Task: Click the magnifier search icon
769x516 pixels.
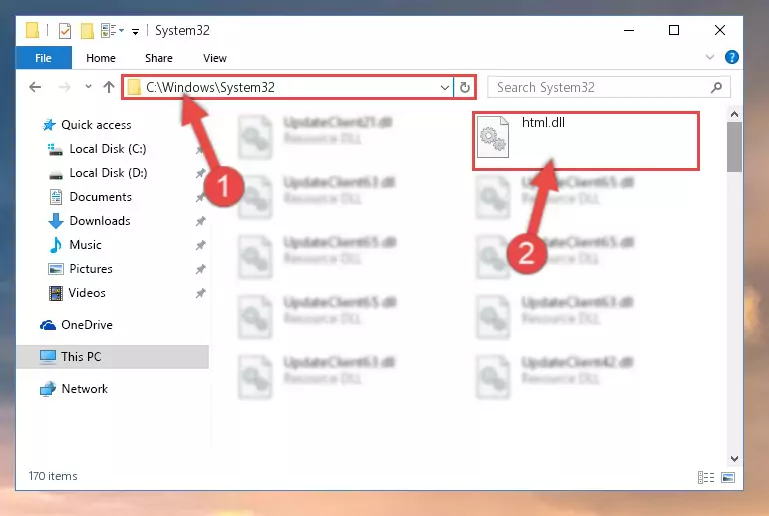Action: pos(716,87)
